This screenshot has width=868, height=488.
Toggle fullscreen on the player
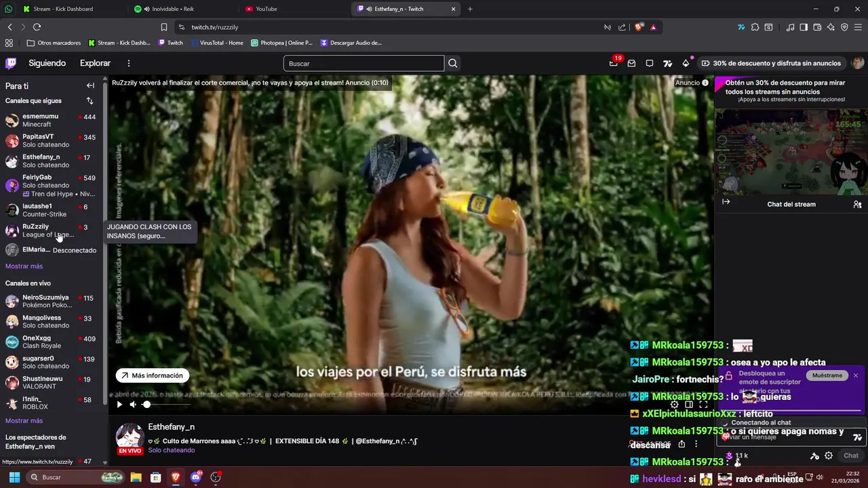pos(703,405)
